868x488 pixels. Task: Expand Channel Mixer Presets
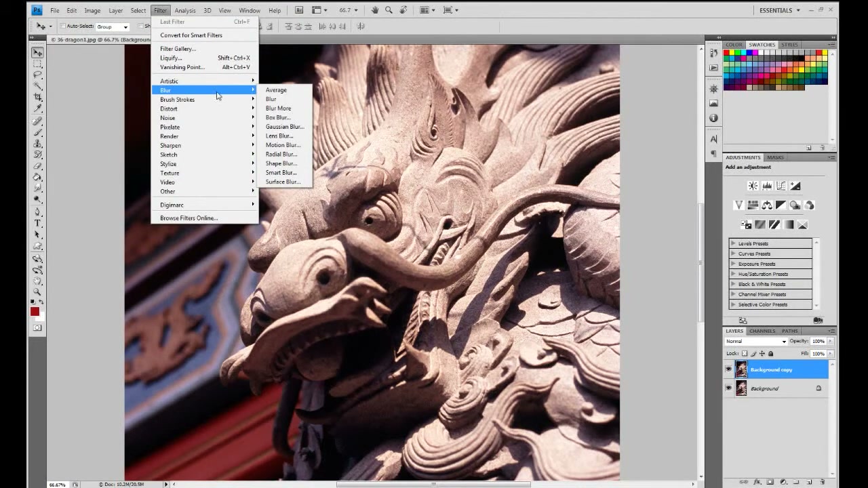pyautogui.click(x=733, y=294)
